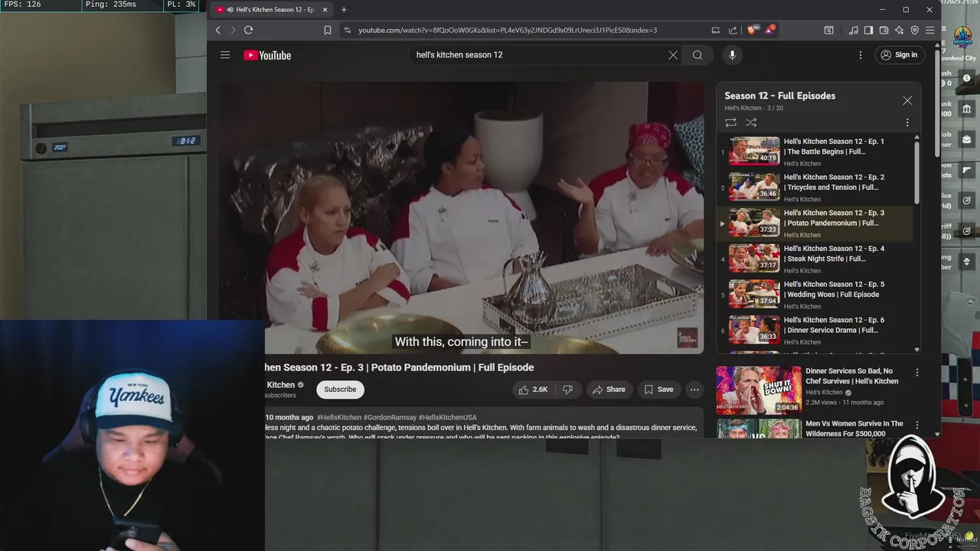Click Hell's Kitchen watermark on video
This screenshot has width=980, height=551.
(688, 337)
